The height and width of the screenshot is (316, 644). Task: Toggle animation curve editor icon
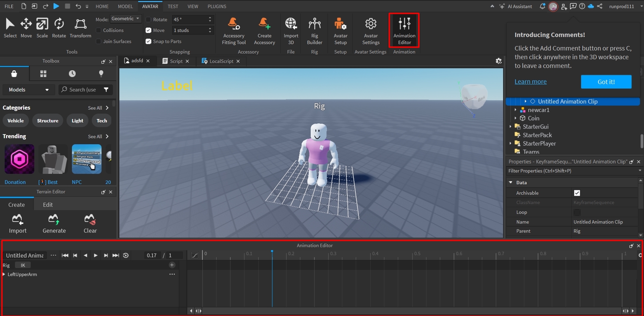195,256
